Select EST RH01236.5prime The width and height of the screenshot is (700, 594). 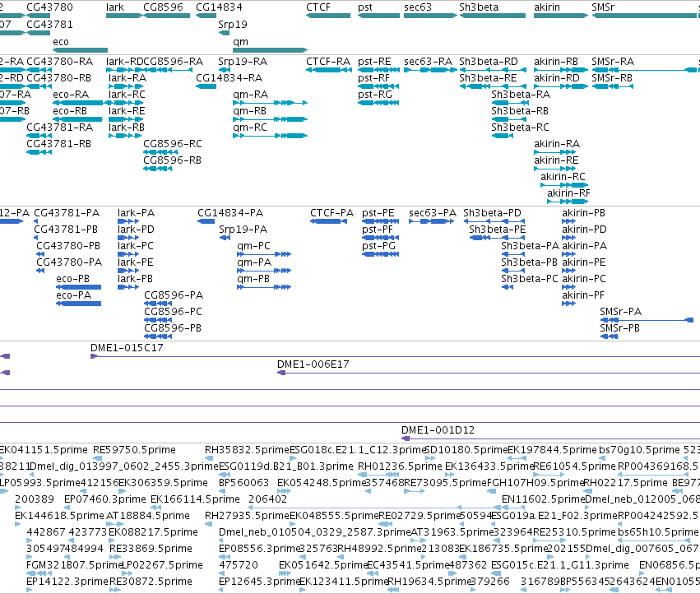click(400, 466)
